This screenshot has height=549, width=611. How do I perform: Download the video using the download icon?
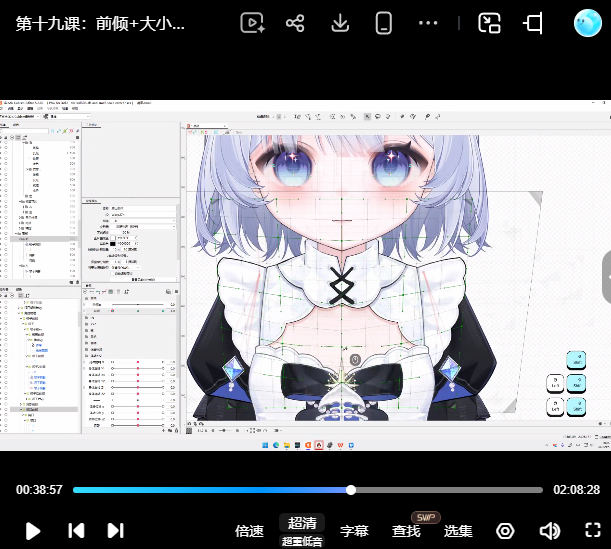point(340,23)
